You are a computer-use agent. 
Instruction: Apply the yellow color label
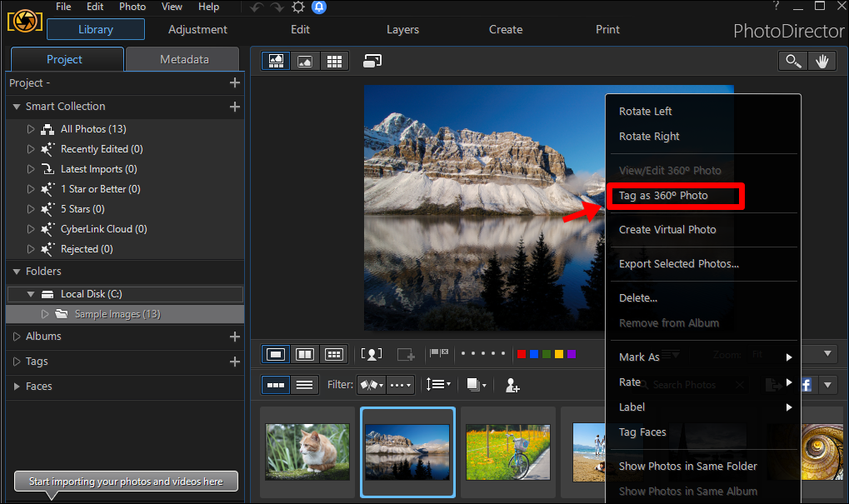click(x=559, y=354)
